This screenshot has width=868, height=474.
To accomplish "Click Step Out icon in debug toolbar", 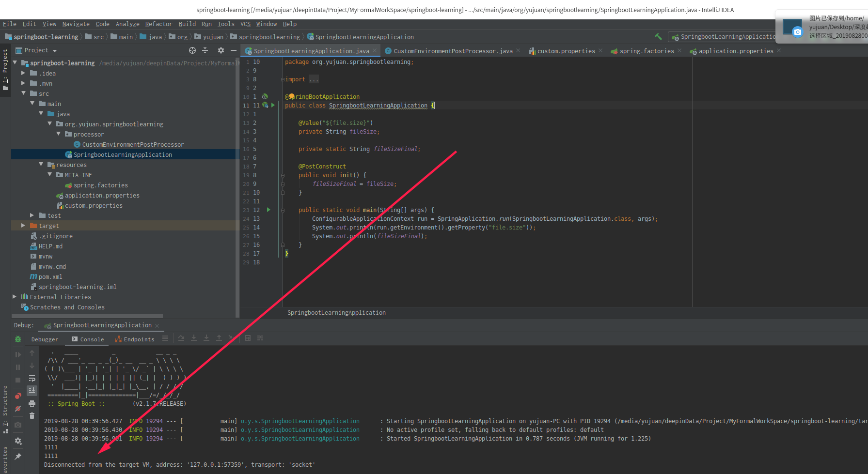I will [x=219, y=338].
